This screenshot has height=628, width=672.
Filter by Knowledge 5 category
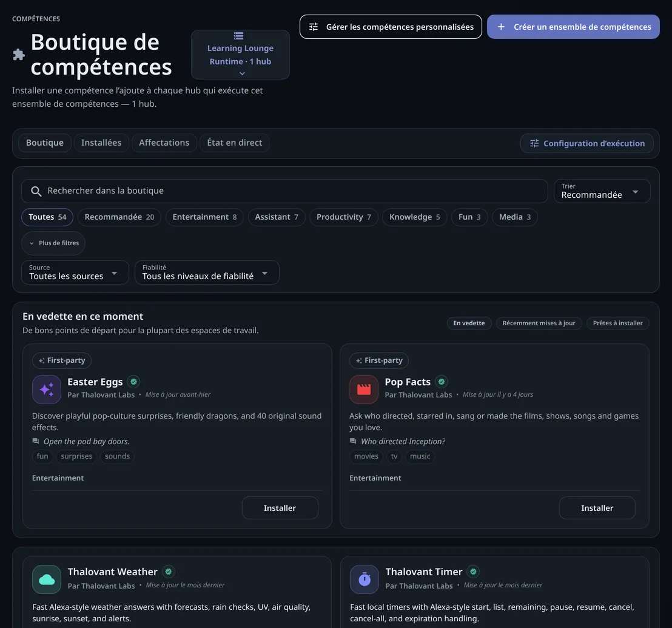pyautogui.click(x=414, y=217)
